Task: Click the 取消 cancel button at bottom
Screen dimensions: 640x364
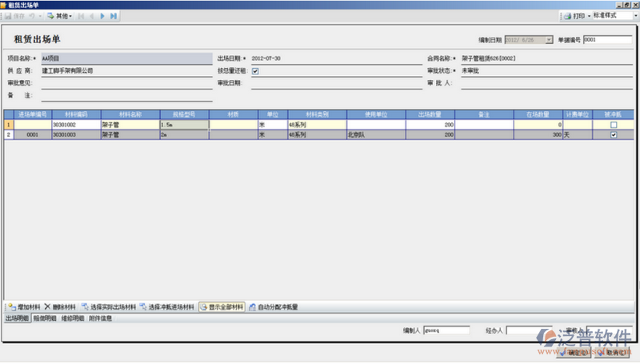Action: [612, 353]
